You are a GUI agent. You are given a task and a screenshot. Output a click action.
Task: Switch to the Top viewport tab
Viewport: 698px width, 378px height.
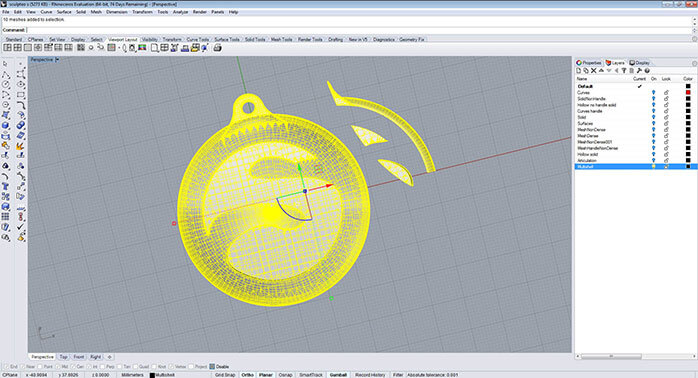(64, 357)
